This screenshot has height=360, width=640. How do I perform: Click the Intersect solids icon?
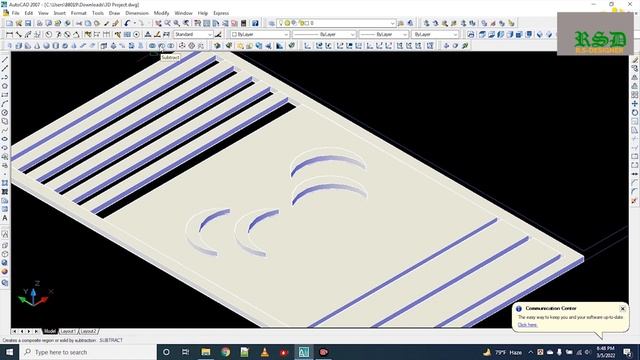pyautogui.click(x=171, y=46)
